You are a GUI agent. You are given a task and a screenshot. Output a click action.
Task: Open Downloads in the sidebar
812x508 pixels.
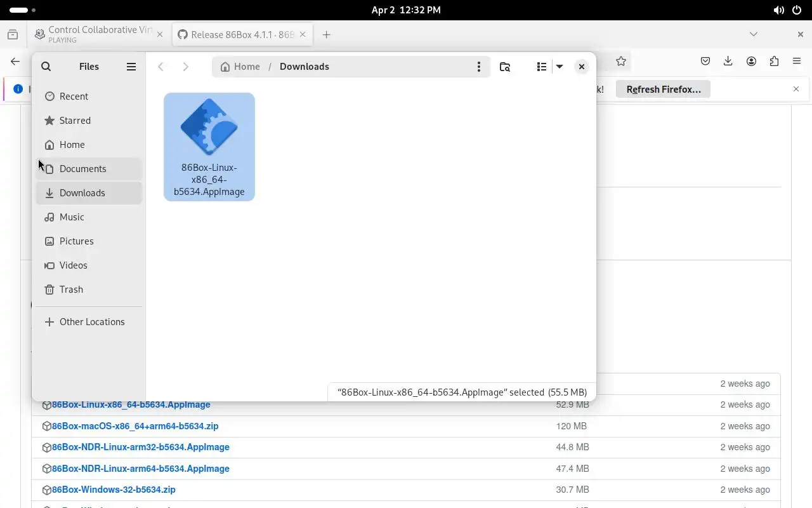coord(89,192)
